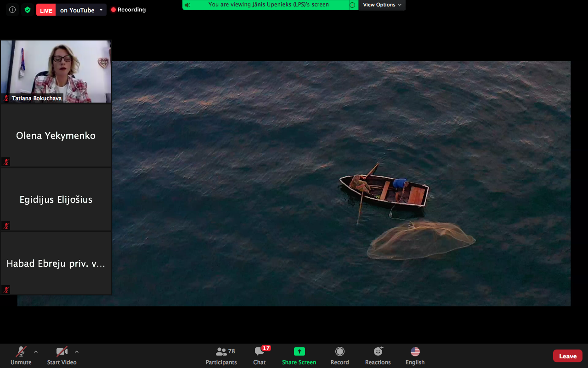The width and height of the screenshot is (588, 368).
Task: Open View Options menu
Action: click(382, 5)
